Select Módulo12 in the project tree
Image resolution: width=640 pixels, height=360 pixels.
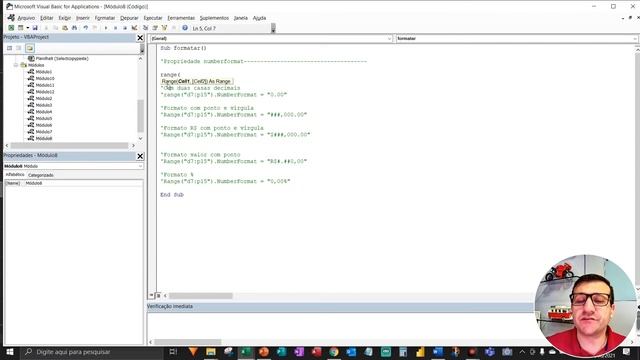click(x=45, y=92)
